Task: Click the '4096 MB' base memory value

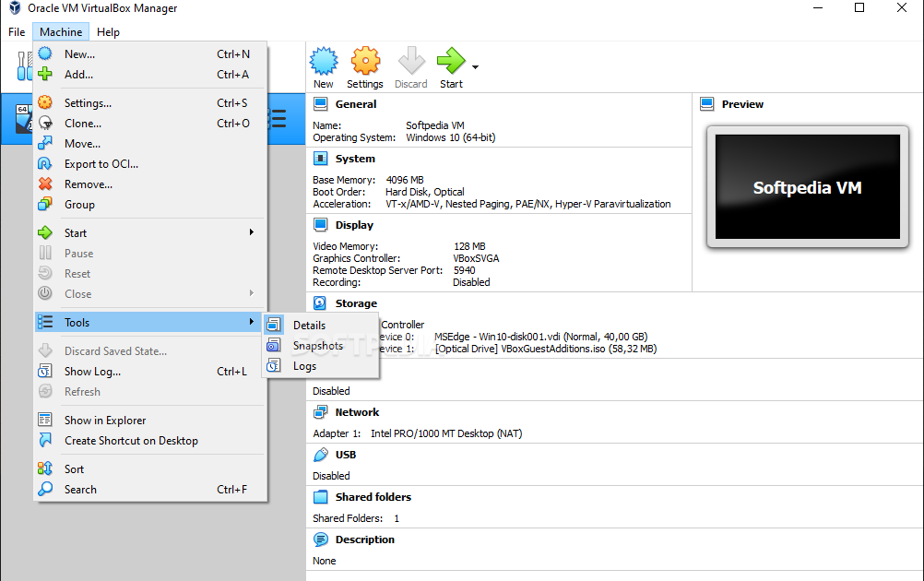Action: [x=405, y=180]
